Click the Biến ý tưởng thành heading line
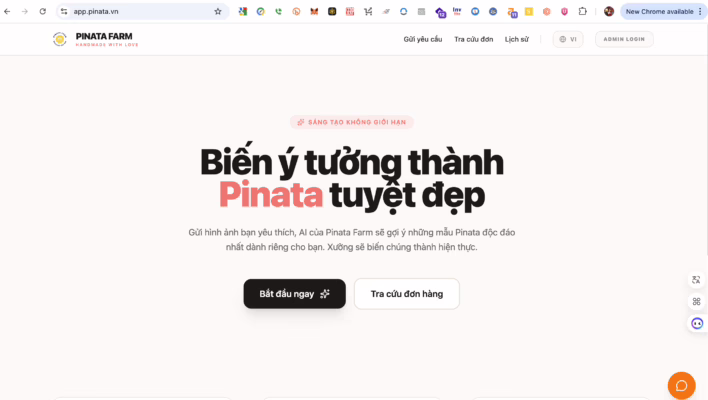This screenshot has width=708, height=400. coord(352,162)
